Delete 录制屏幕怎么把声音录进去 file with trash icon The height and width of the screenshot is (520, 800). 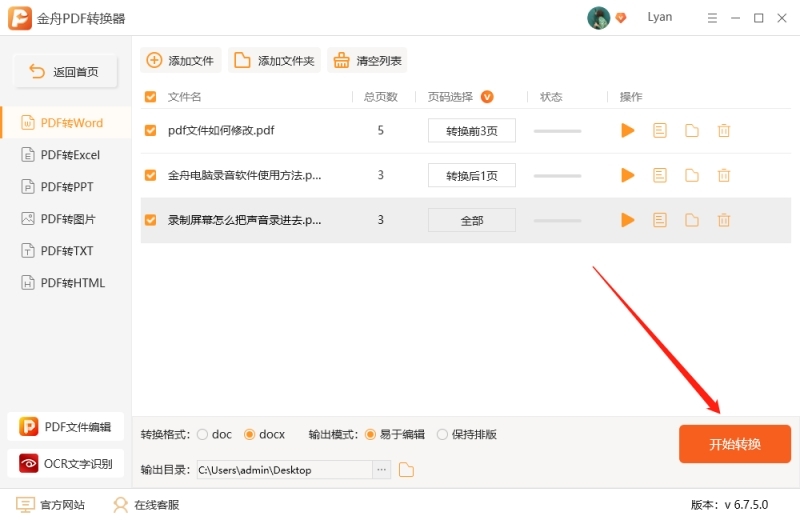click(x=724, y=220)
